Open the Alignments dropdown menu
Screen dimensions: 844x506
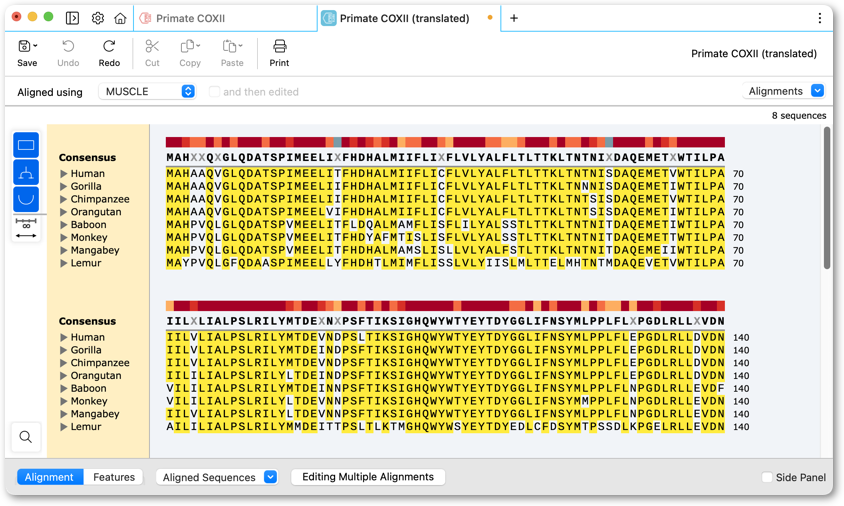783,91
